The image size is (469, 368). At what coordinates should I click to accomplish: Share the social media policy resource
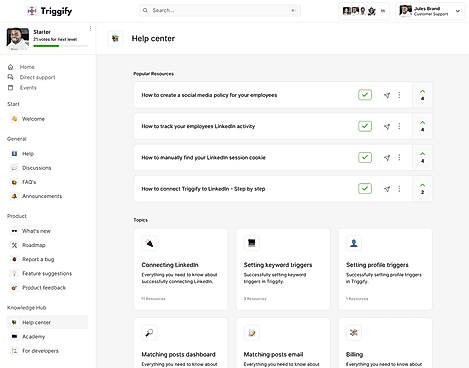pyautogui.click(x=387, y=95)
